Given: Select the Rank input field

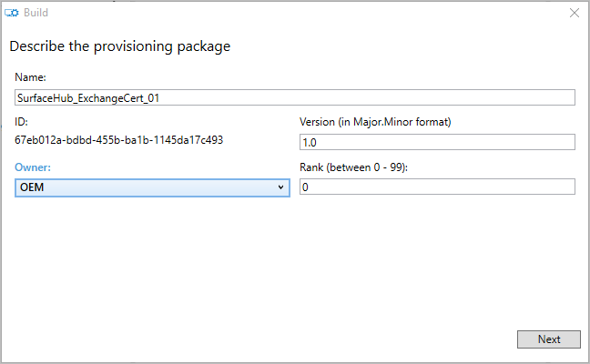Looking at the screenshot, I should pos(437,187).
